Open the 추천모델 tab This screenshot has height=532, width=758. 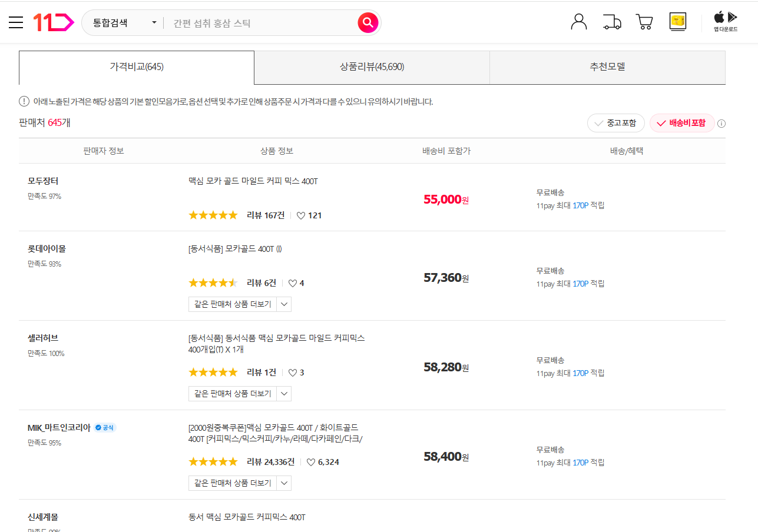(x=607, y=67)
